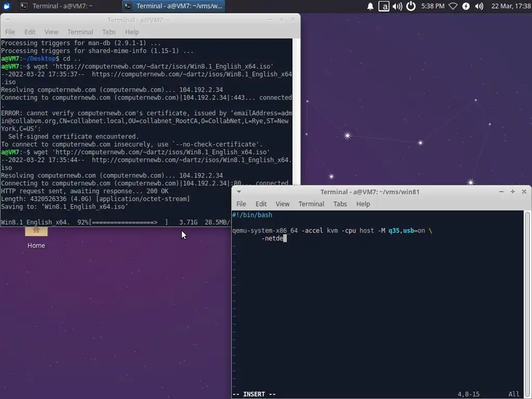Screen dimensions: 532x399
Task: Open Help menu in back terminal window
Action: point(132,32)
